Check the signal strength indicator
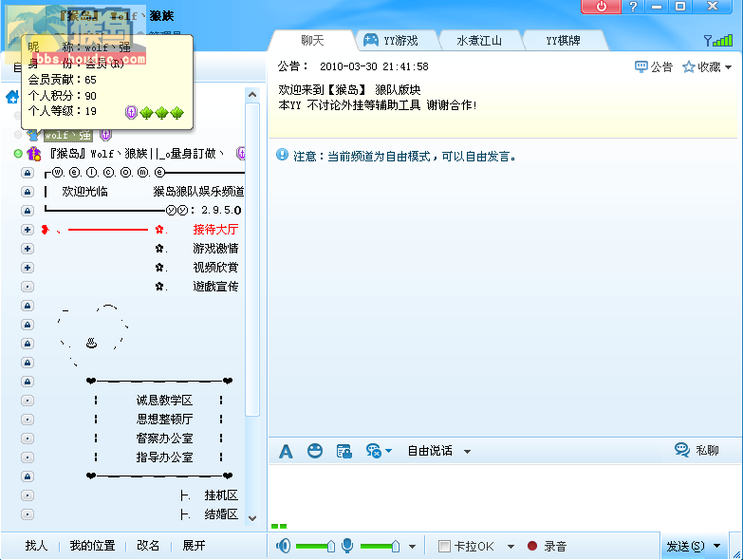Viewport: 743px width, 560px height. (x=718, y=40)
